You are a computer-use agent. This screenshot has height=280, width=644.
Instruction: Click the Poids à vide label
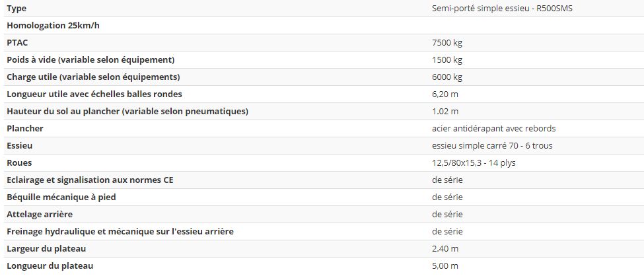pyautogui.click(x=90, y=60)
